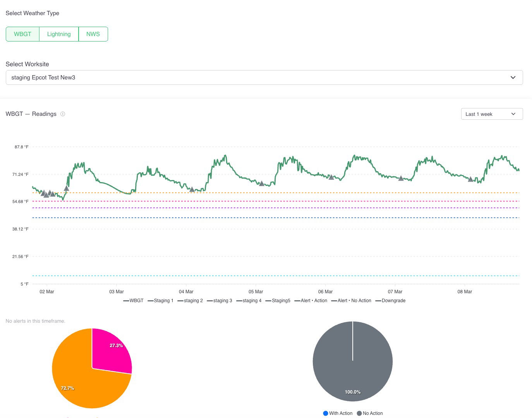Toggle Alert • No Action legend entry
This screenshot has width=532, height=418.
351,301
